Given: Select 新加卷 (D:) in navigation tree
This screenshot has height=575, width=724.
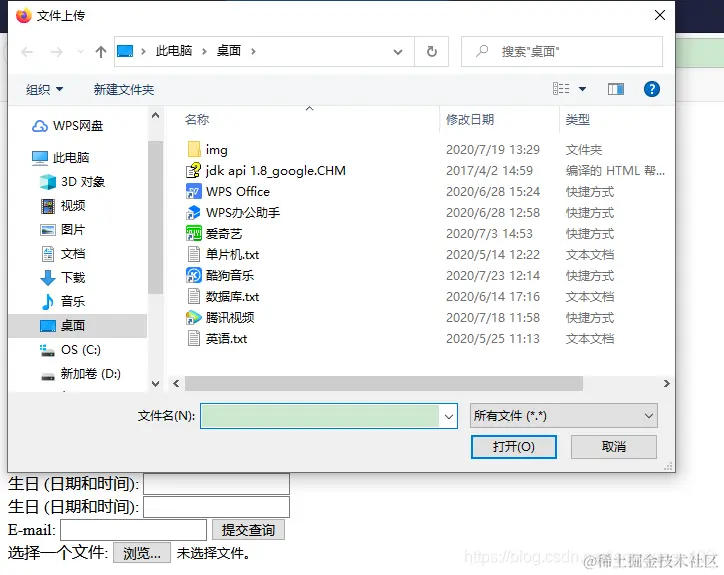Looking at the screenshot, I should 90,374.
